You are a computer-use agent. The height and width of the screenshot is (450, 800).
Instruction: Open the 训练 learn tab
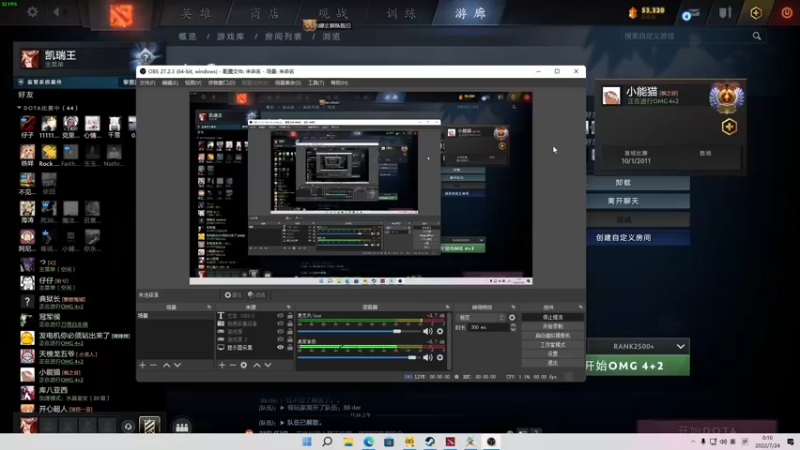(401, 13)
